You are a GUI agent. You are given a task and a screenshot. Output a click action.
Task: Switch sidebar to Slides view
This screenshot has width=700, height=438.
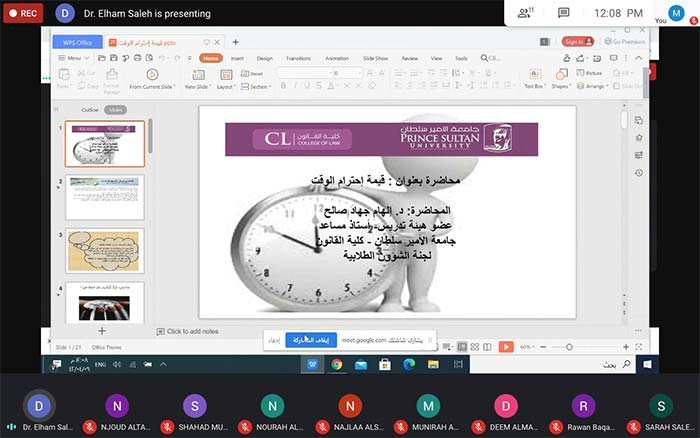coord(116,110)
